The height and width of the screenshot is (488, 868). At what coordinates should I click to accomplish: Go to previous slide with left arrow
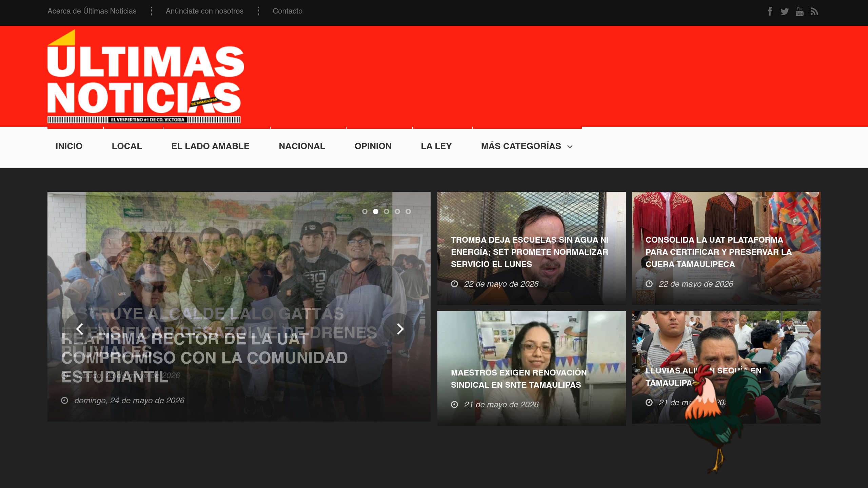(80, 329)
